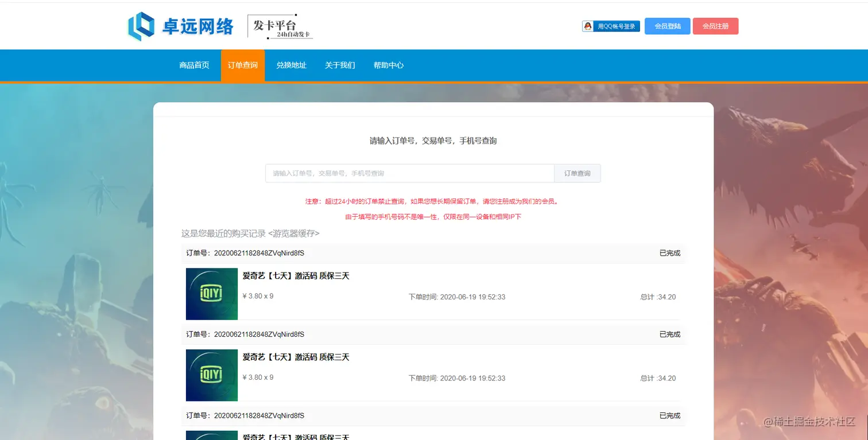Open 关于我们 in the navigation bar

[340, 65]
